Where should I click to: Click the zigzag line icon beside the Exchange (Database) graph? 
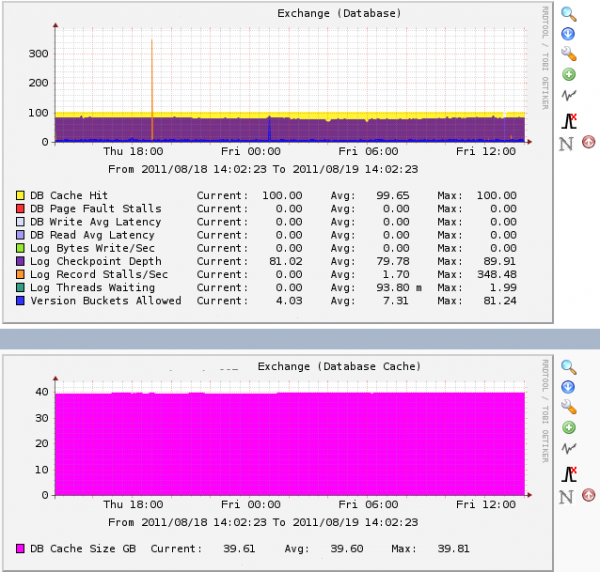(568, 96)
